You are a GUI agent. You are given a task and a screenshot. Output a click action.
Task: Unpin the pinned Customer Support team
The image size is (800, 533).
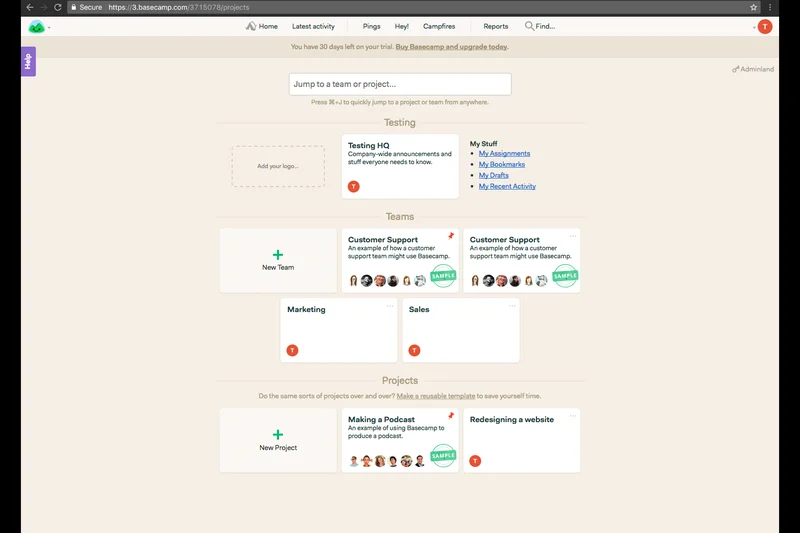[x=451, y=236]
